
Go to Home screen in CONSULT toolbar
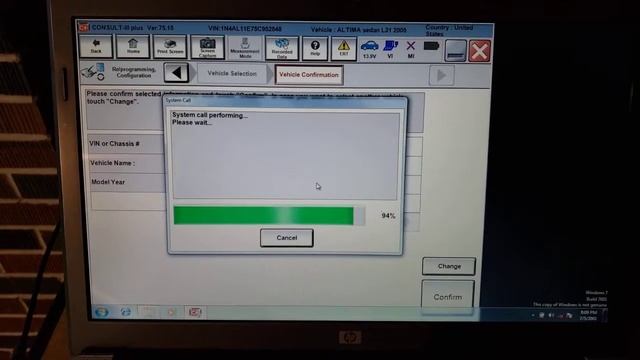coord(133,47)
